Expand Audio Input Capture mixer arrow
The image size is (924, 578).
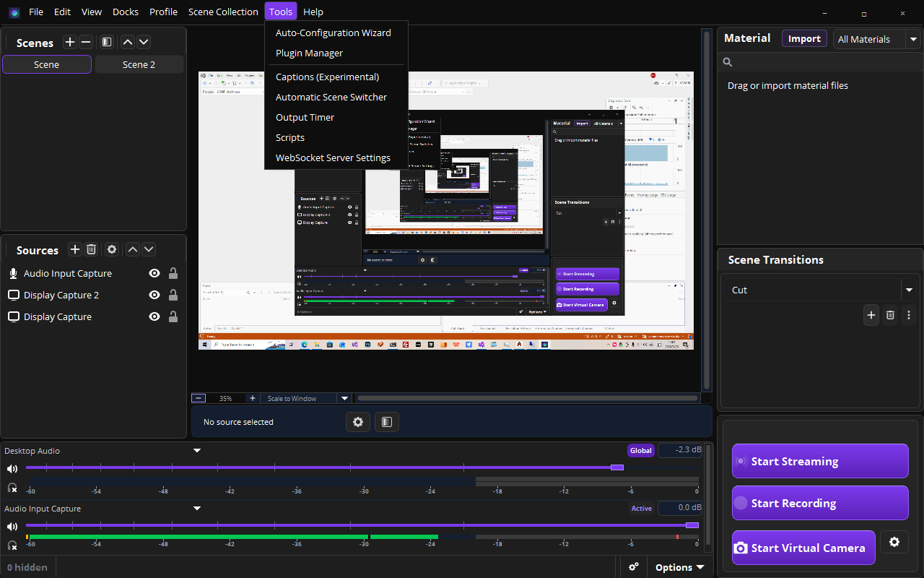tap(196, 509)
